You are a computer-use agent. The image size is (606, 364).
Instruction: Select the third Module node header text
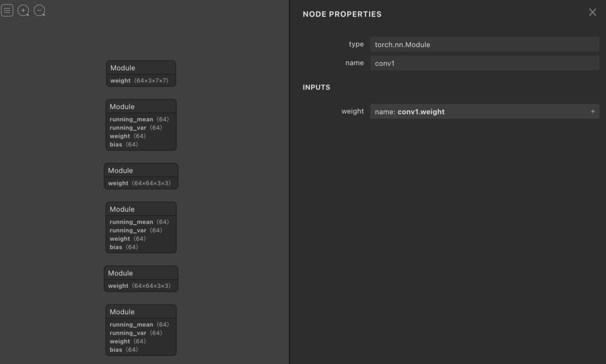[x=120, y=170]
